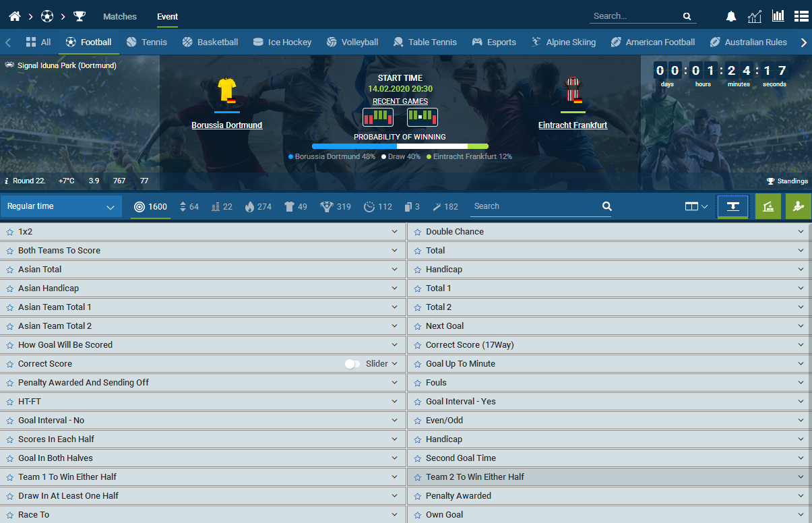Favorite the Asian Handicap star
This screenshot has width=812, height=523.
coord(10,288)
